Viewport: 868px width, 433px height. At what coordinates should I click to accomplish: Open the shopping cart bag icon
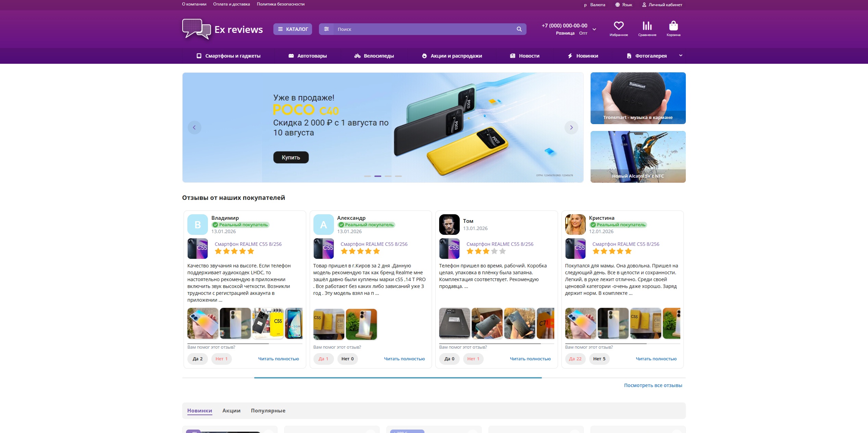coord(673,26)
